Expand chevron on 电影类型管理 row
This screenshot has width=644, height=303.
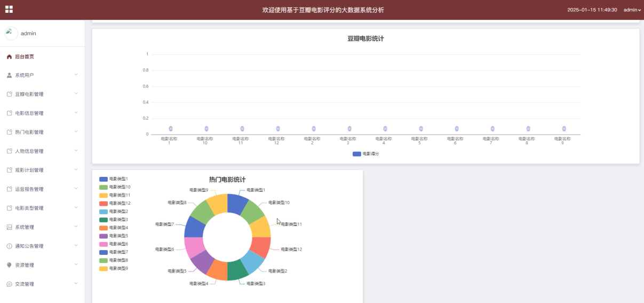pos(76,207)
